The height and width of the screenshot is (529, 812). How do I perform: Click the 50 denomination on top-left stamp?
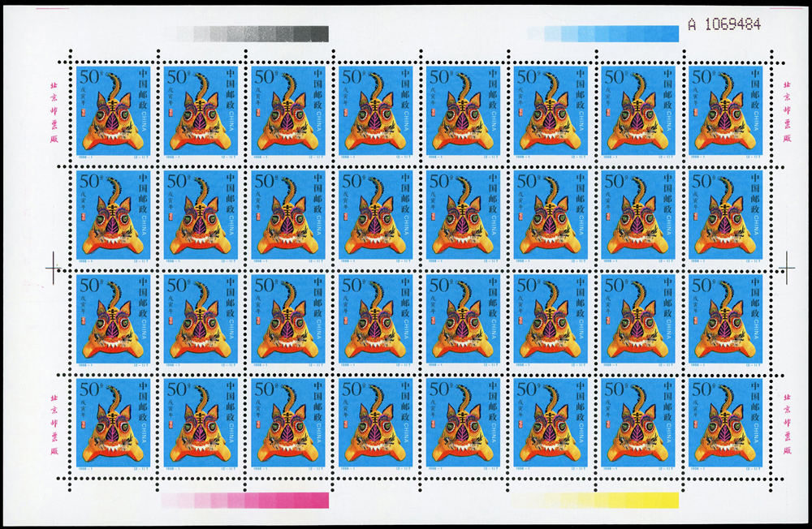[88, 76]
